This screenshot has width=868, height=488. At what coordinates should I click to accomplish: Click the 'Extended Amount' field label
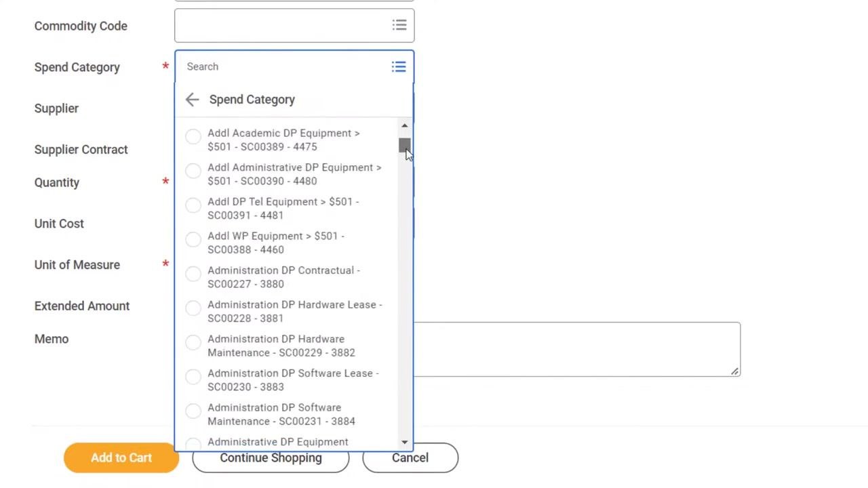point(82,306)
